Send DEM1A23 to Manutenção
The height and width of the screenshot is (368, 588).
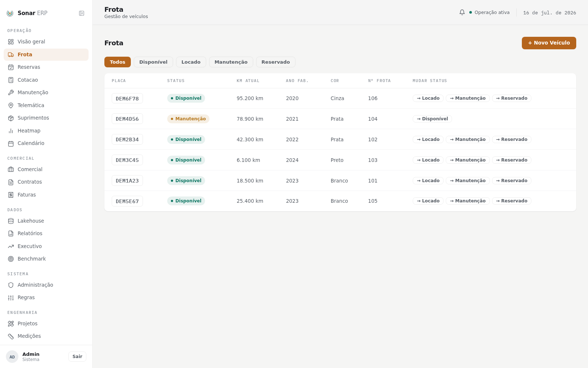(x=468, y=181)
